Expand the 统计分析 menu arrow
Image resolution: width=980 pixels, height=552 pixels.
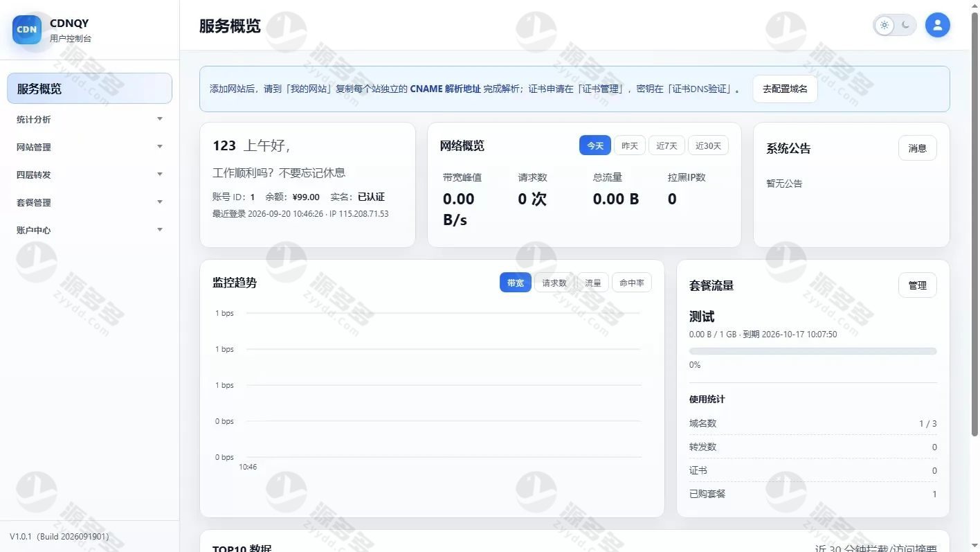(x=160, y=119)
